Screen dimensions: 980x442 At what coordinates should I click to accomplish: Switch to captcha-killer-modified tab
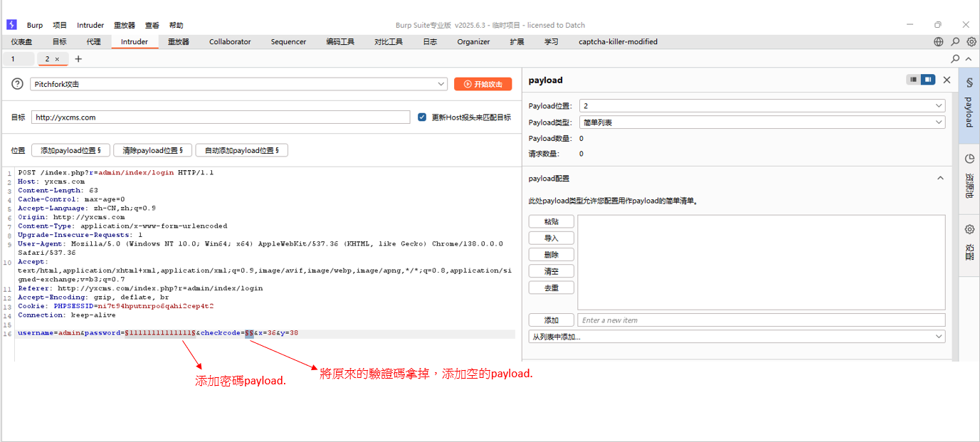(x=618, y=42)
